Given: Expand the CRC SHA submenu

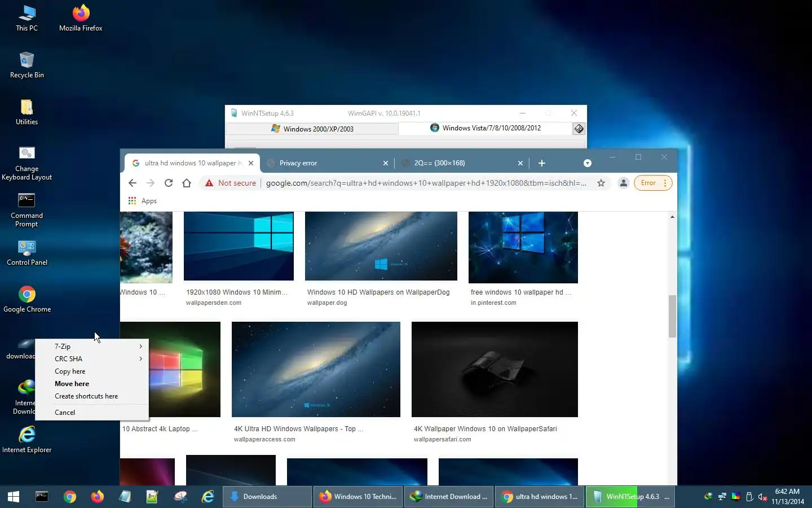Looking at the screenshot, I should (92, 359).
